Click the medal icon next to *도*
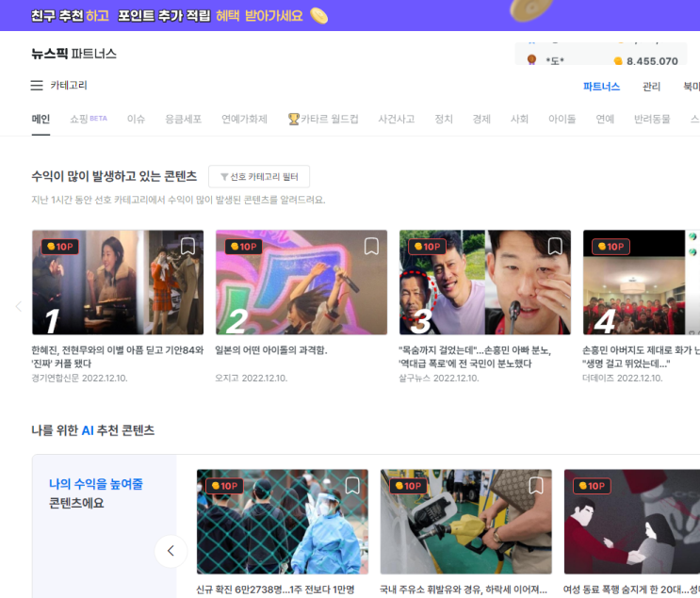 tap(531, 60)
